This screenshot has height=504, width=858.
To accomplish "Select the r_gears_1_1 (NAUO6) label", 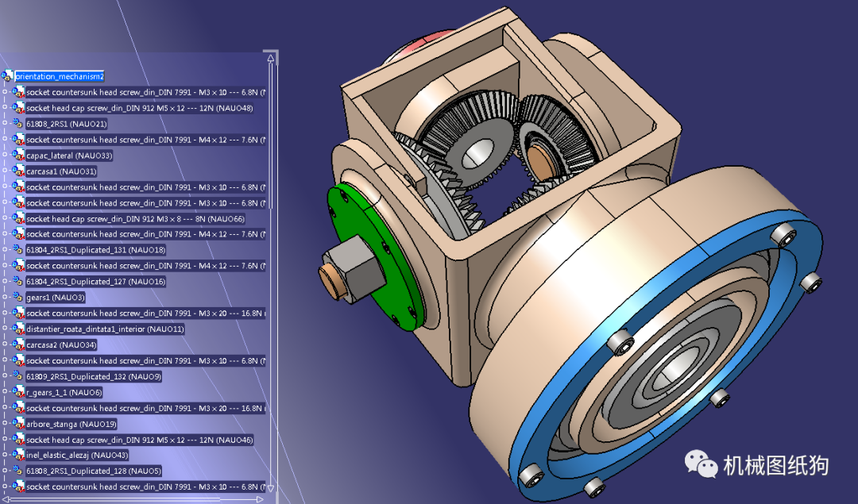I will (64, 393).
